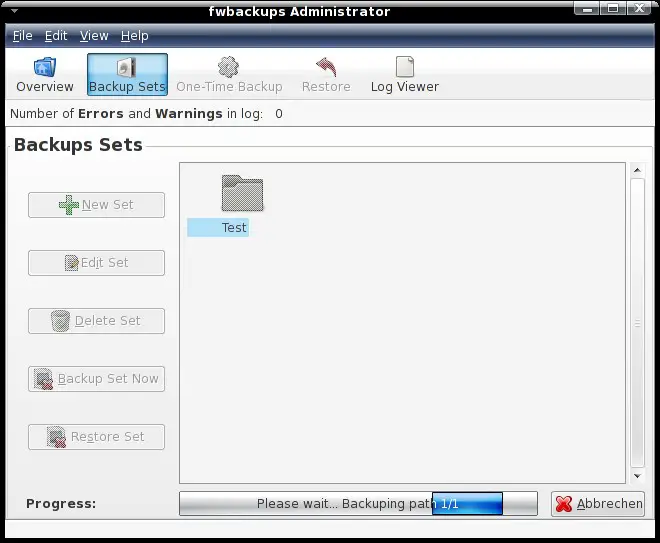Click the scrollbar up arrow
The image size is (660, 543).
[637, 170]
